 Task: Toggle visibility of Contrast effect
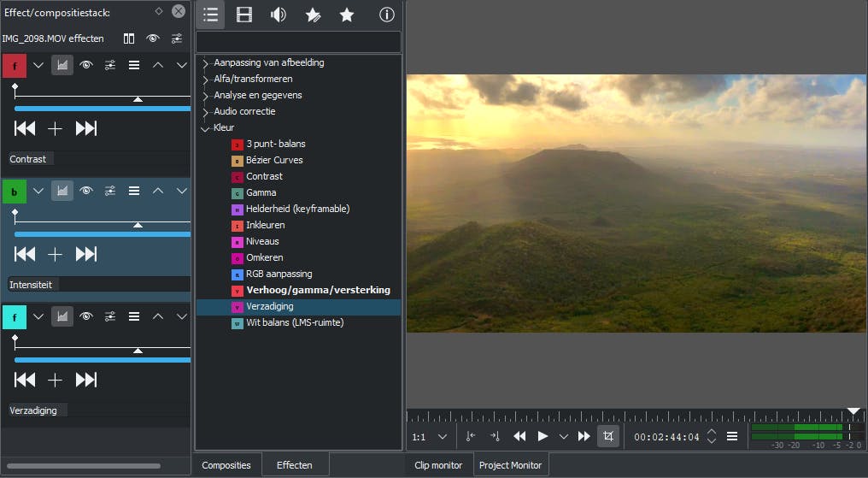(86, 65)
